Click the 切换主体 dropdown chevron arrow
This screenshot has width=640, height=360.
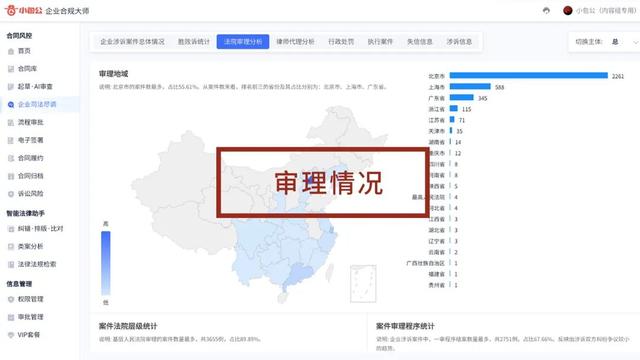pyautogui.click(x=636, y=42)
